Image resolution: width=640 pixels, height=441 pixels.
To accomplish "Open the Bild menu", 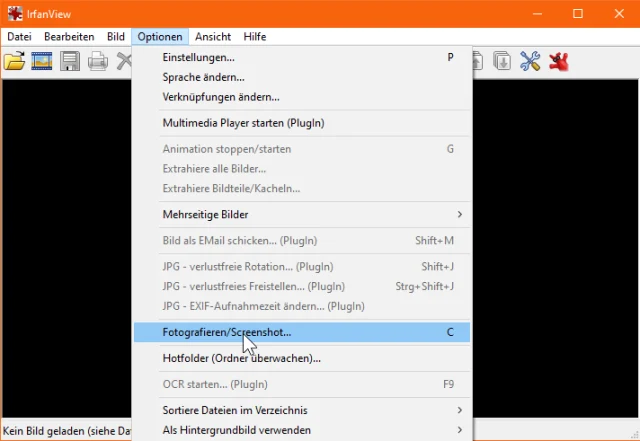I will [116, 37].
